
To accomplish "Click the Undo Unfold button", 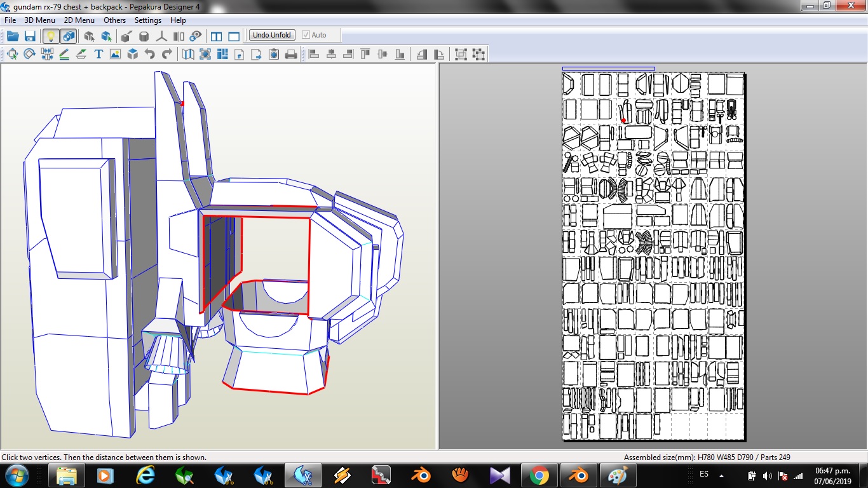I will (272, 35).
